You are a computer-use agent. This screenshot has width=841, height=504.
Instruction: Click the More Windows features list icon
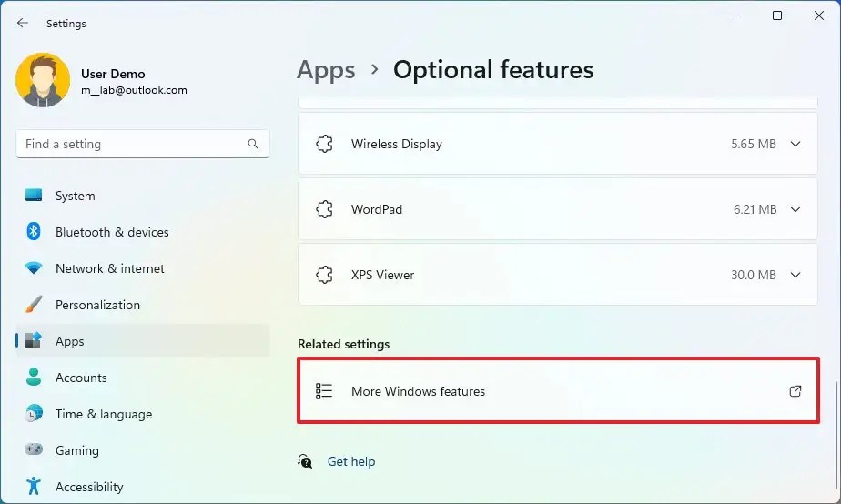(x=324, y=391)
